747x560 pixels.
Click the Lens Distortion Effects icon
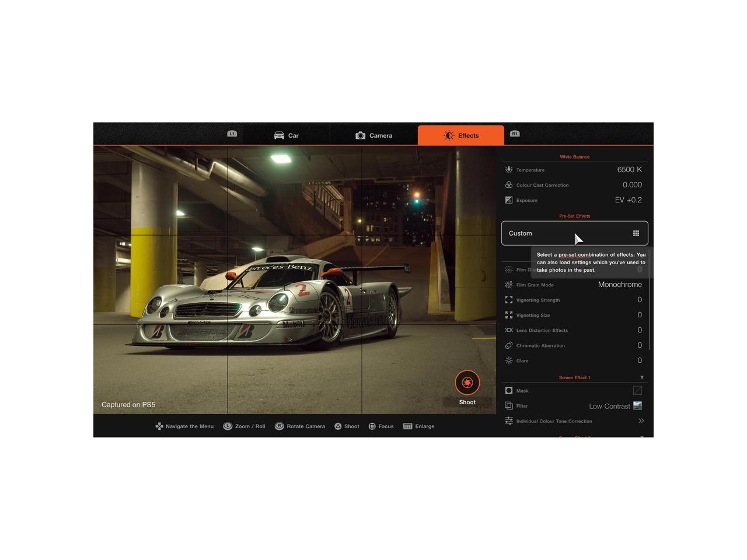pos(509,330)
